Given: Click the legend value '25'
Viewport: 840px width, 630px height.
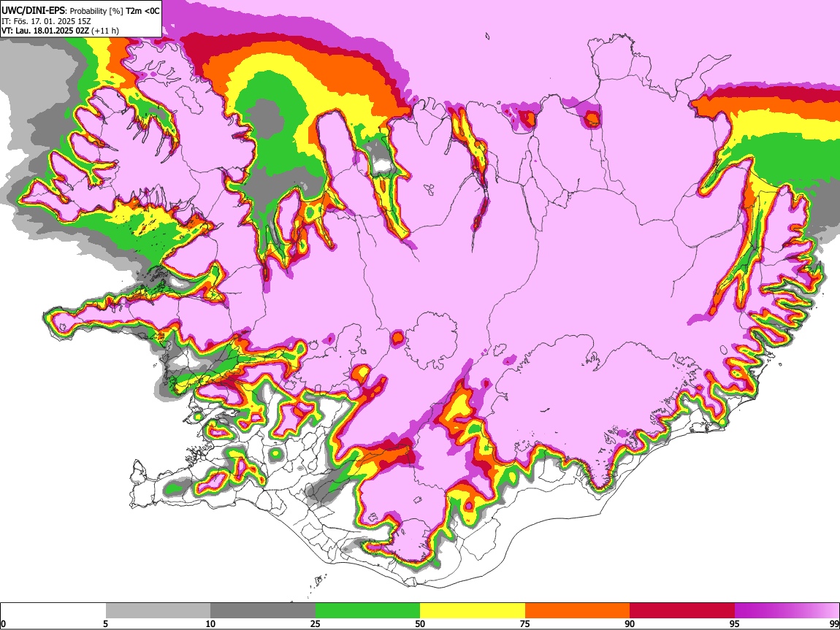Looking at the screenshot, I should (316, 623).
